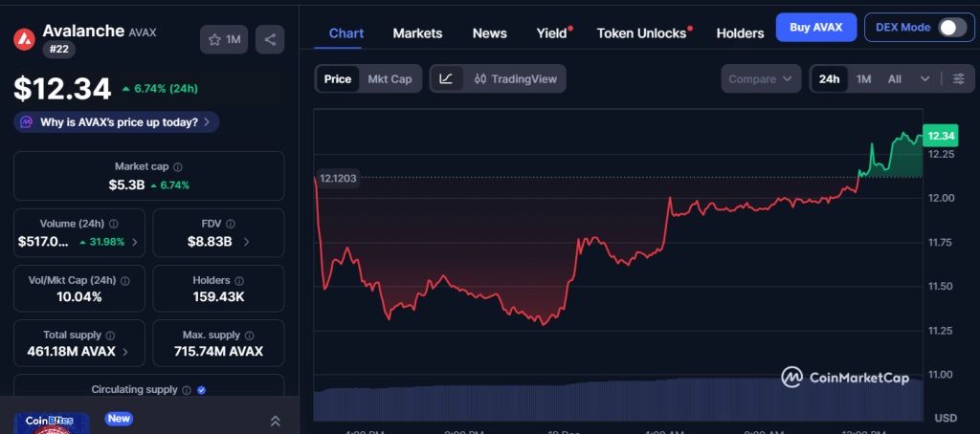Click the Avalanche logo icon

click(24, 39)
